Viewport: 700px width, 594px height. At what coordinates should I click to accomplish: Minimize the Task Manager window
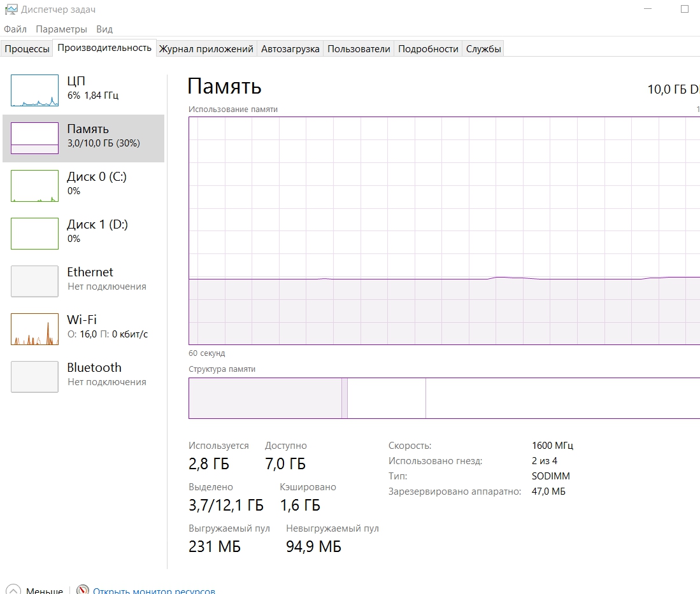coord(648,9)
